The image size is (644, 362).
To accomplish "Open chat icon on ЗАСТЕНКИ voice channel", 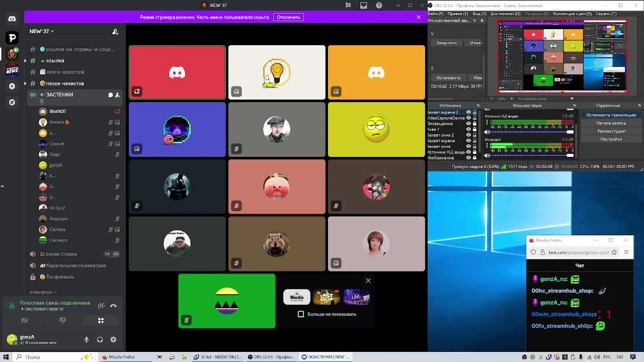I will point(110,95).
